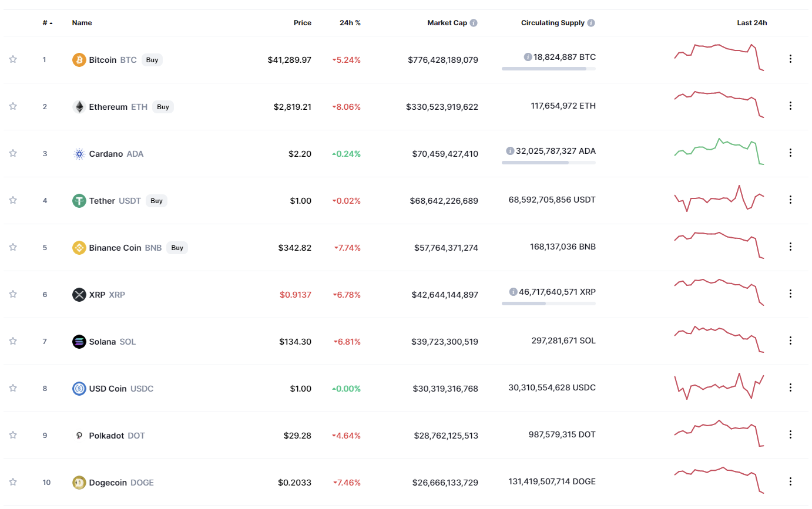This screenshot has height=509, width=812.
Task: Click the Ethereum logo icon
Action: [x=79, y=107]
